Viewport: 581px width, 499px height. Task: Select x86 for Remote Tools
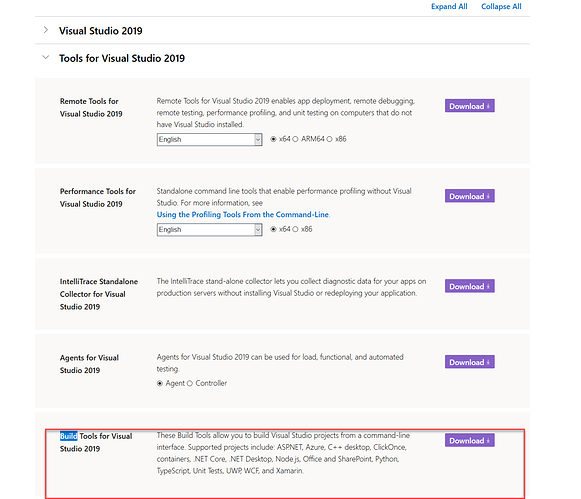(x=329, y=139)
